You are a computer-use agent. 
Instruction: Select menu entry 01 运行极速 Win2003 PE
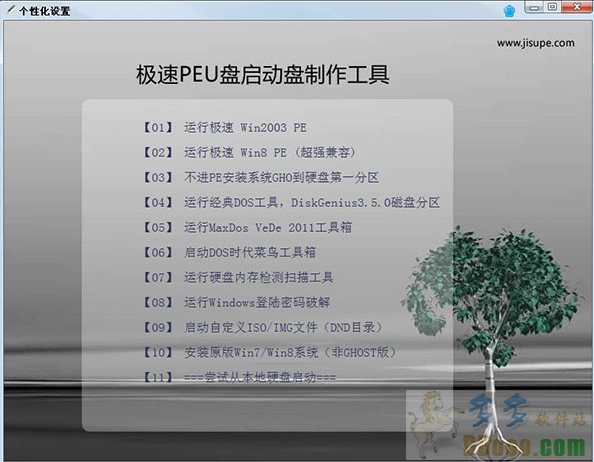point(225,128)
